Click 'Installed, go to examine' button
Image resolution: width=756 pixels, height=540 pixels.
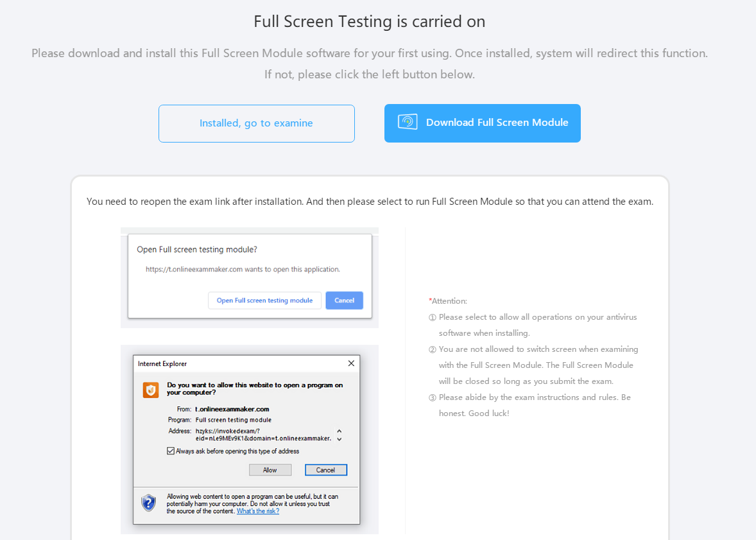click(257, 123)
